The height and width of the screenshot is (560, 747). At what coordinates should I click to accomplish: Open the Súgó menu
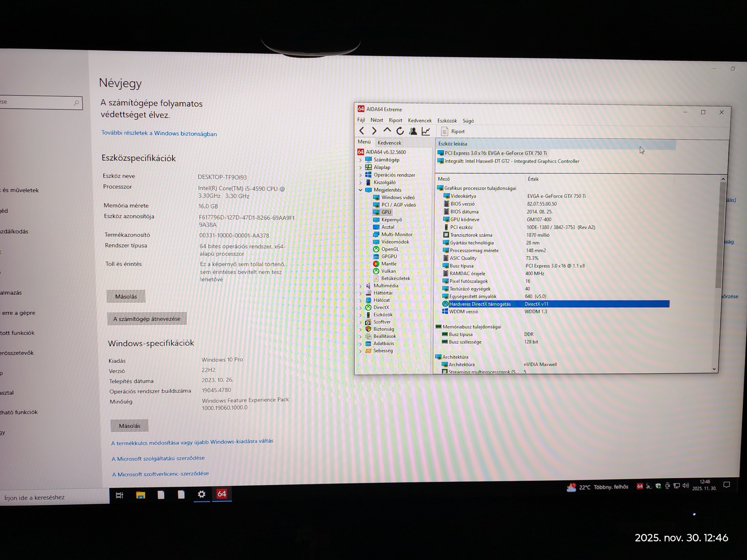468,121
